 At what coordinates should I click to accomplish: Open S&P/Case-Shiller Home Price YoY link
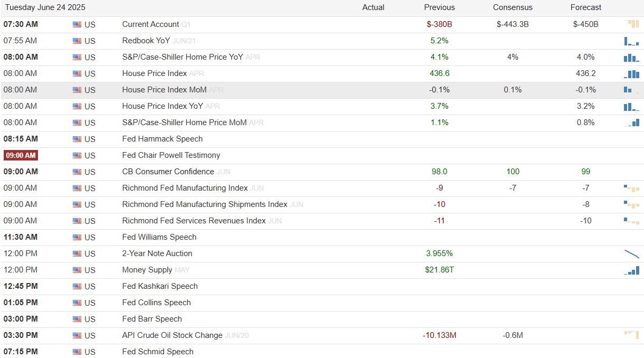coord(183,57)
